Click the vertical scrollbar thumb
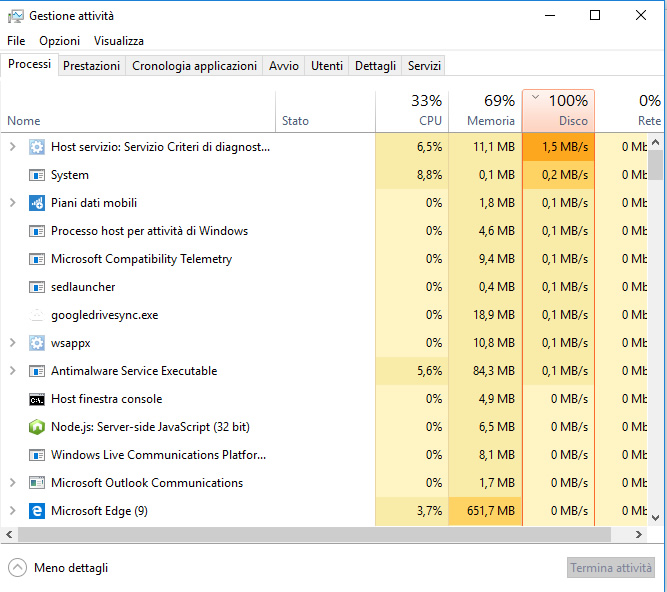The image size is (667, 592). click(656, 165)
